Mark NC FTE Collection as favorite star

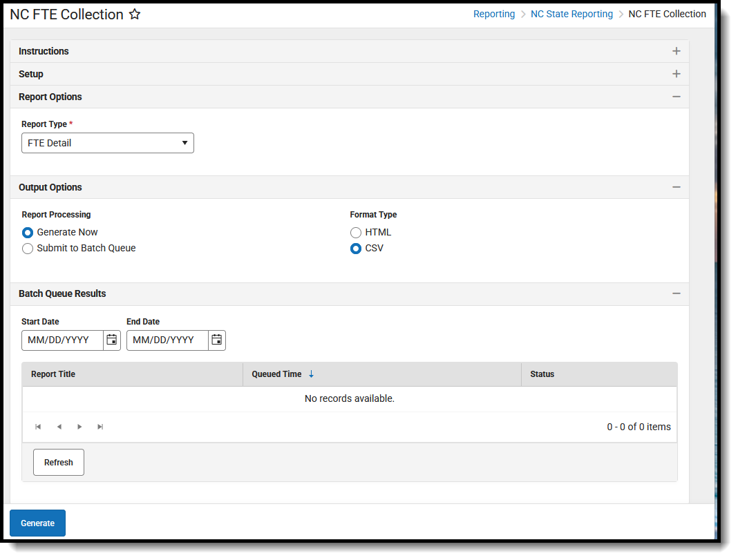click(x=135, y=14)
